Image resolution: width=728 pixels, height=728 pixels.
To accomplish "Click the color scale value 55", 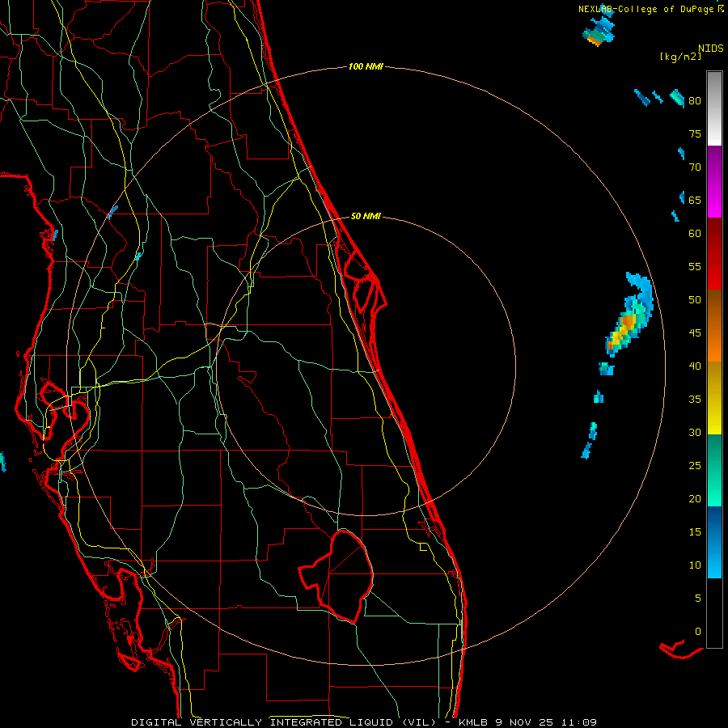I will pyautogui.click(x=695, y=266).
